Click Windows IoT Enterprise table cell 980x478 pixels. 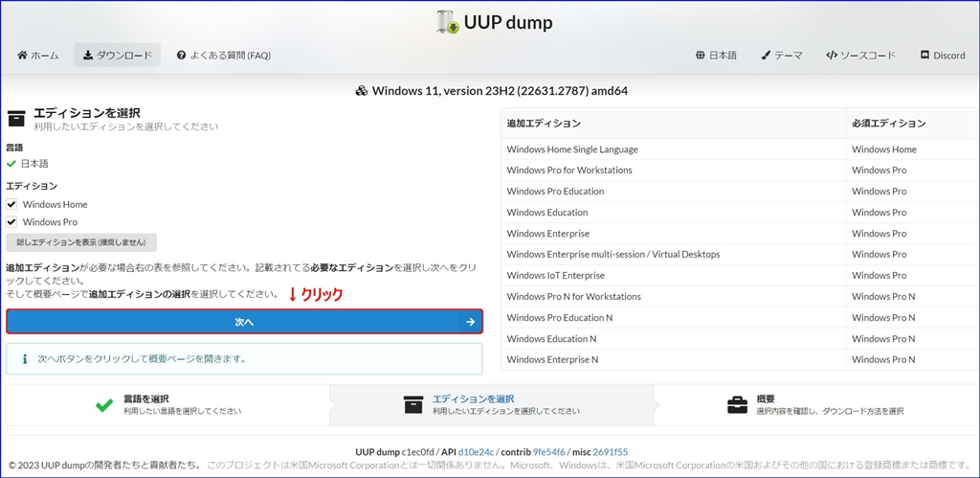tap(674, 275)
